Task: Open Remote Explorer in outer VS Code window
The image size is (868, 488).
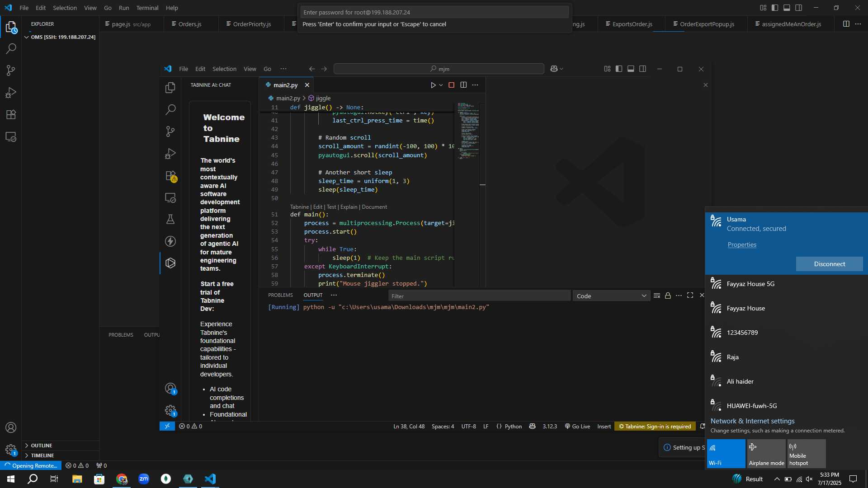Action: pyautogui.click(x=11, y=136)
